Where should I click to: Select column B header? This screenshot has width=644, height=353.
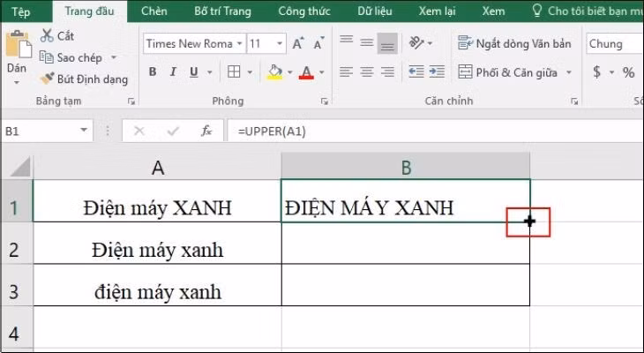coord(406,168)
